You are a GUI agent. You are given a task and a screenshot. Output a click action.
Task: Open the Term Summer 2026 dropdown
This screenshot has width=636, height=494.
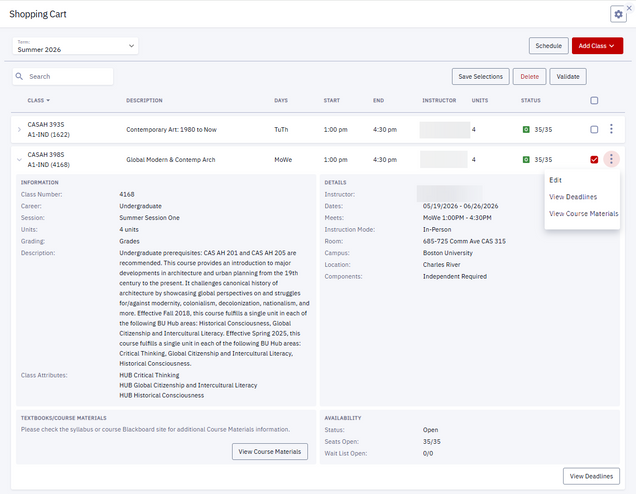click(75, 46)
